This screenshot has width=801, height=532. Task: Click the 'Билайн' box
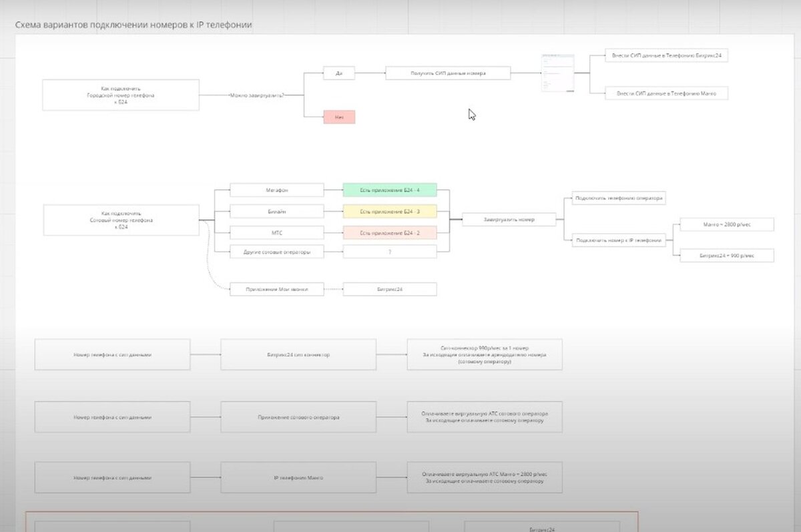coord(276,212)
